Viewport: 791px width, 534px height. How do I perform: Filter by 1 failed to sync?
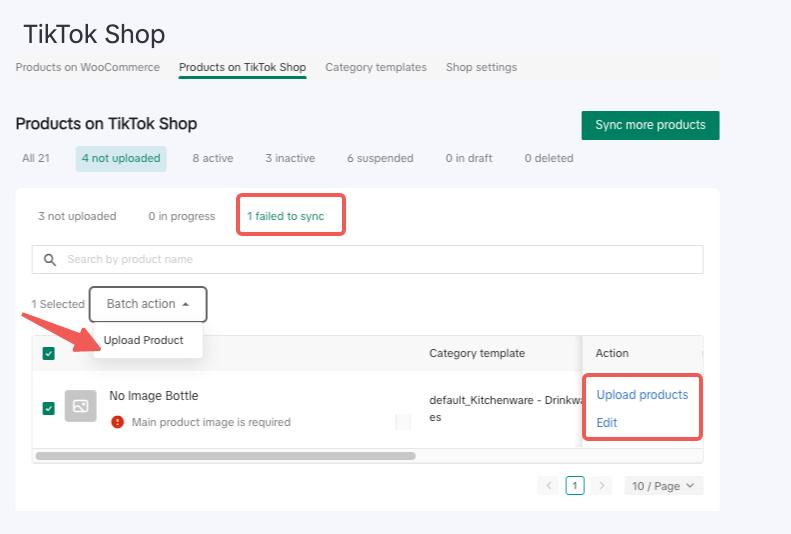click(x=285, y=216)
